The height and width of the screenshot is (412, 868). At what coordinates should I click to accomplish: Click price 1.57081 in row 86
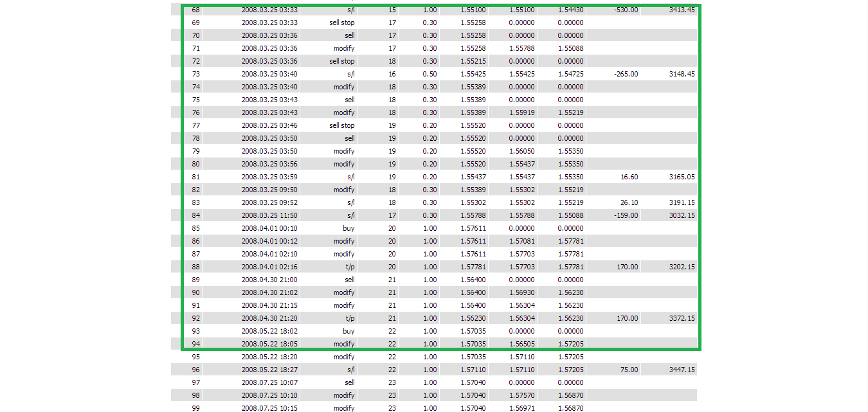point(521,241)
